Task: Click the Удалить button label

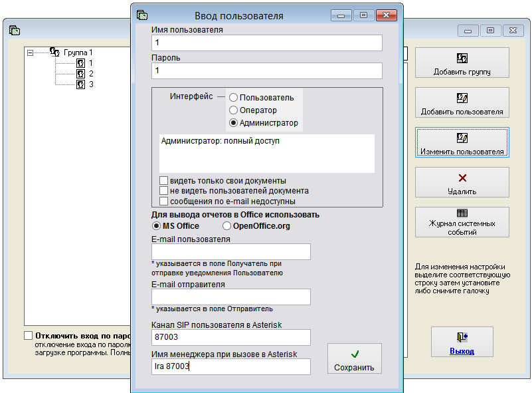Action: [x=462, y=192]
